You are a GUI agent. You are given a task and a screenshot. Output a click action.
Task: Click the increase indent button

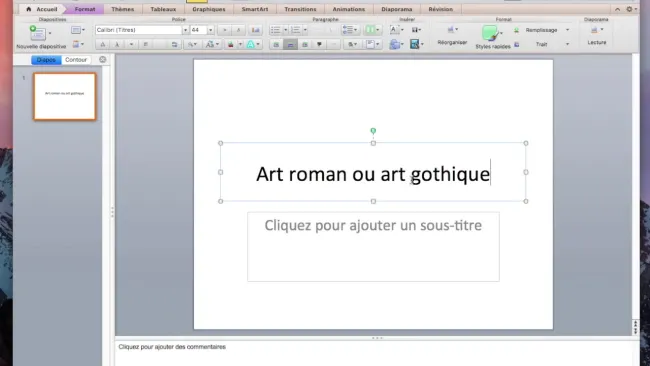click(x=331, y=30)
